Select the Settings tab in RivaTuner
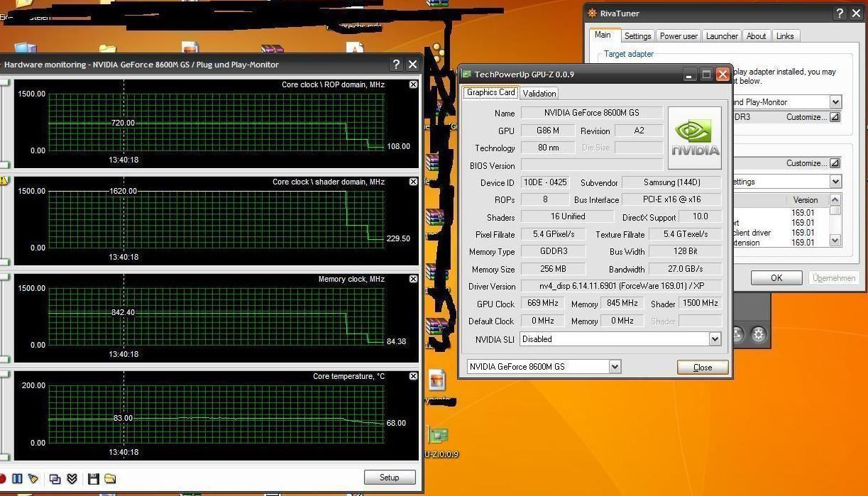Viewport: 868px width, 496px height. (x=637, y=36)
